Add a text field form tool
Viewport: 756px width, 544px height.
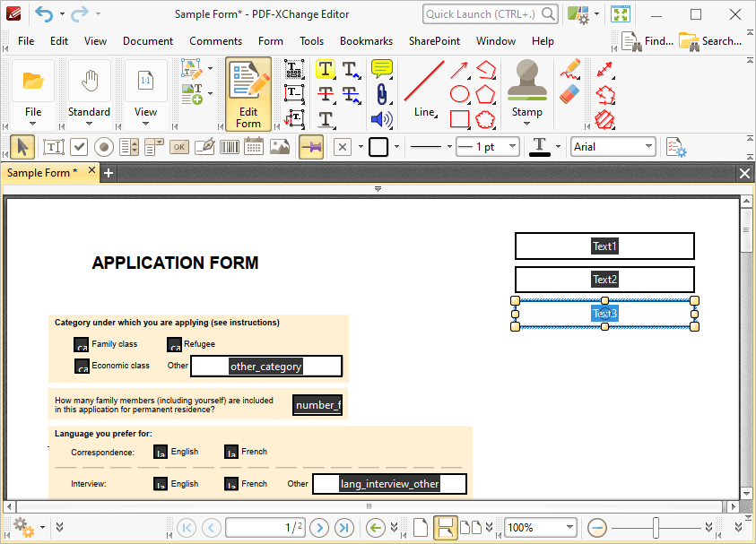pyautogui.click(x=53, y=147)
